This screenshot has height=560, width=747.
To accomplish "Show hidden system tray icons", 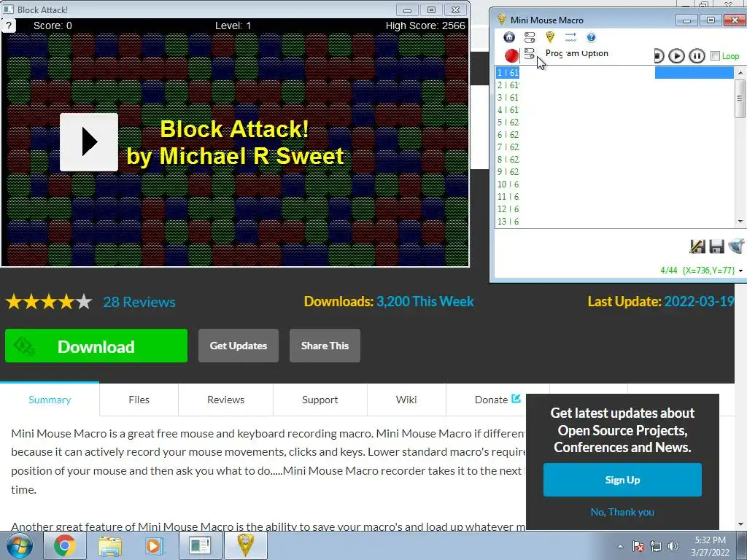I will point(620,546).
